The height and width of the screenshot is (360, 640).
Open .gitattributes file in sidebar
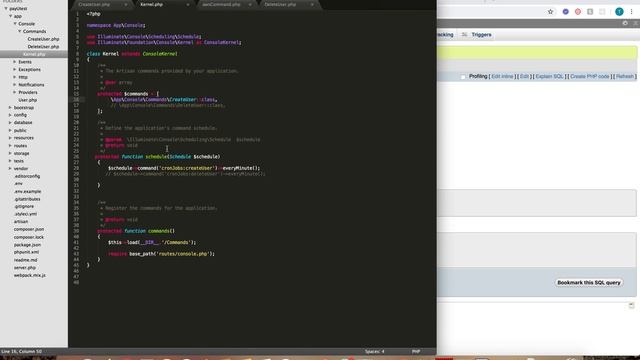click(27, 199)
